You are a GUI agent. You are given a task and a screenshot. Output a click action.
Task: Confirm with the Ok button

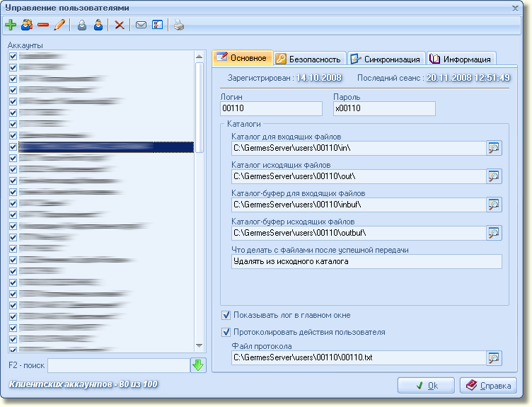click(426, 386)
